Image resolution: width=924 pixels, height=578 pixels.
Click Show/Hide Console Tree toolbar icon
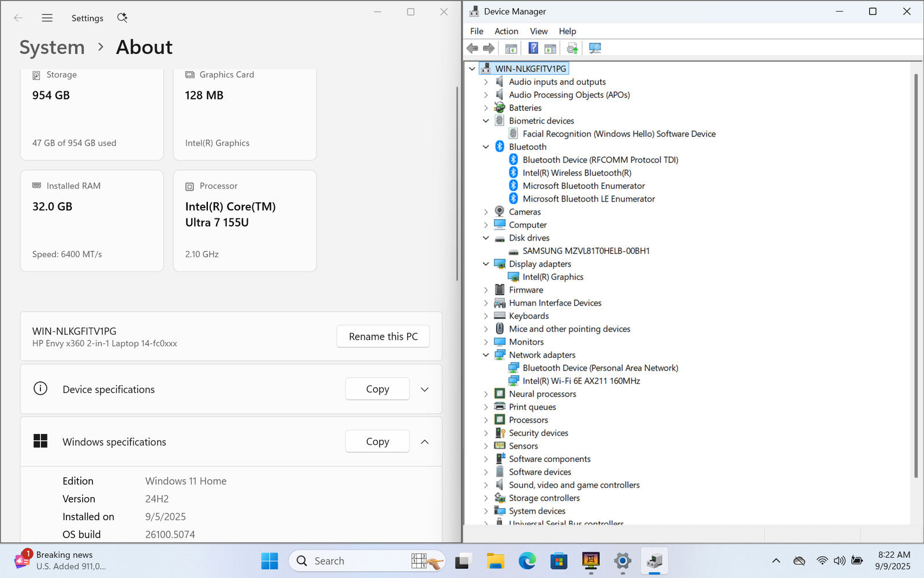tap(511, 48)
